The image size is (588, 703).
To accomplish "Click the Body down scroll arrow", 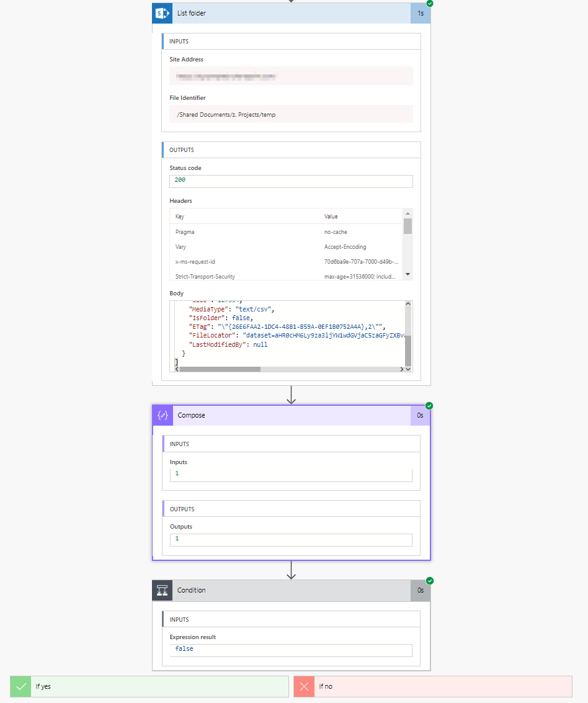I will [408, 369].
